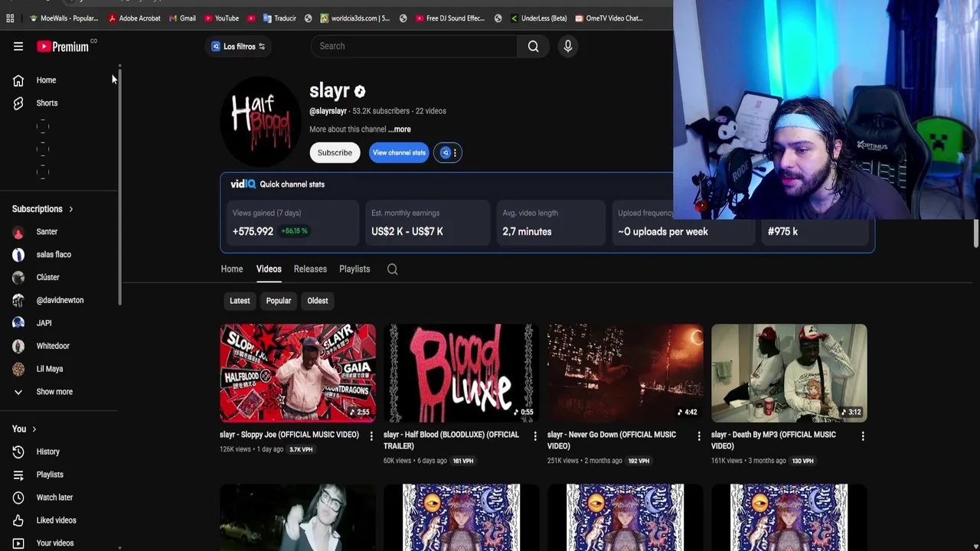Open Never Go Down video thumbnail
Viewport: 980px width, 551px height.
click(x=626, y=373)
